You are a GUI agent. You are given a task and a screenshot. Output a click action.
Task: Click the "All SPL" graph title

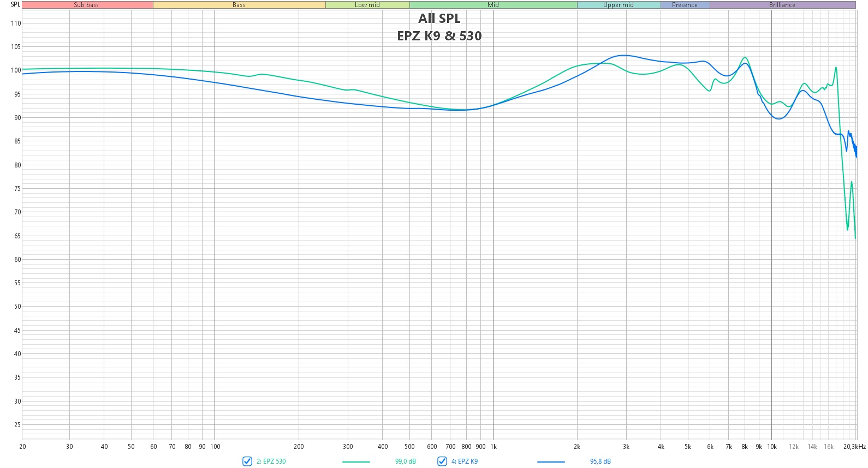439,19
